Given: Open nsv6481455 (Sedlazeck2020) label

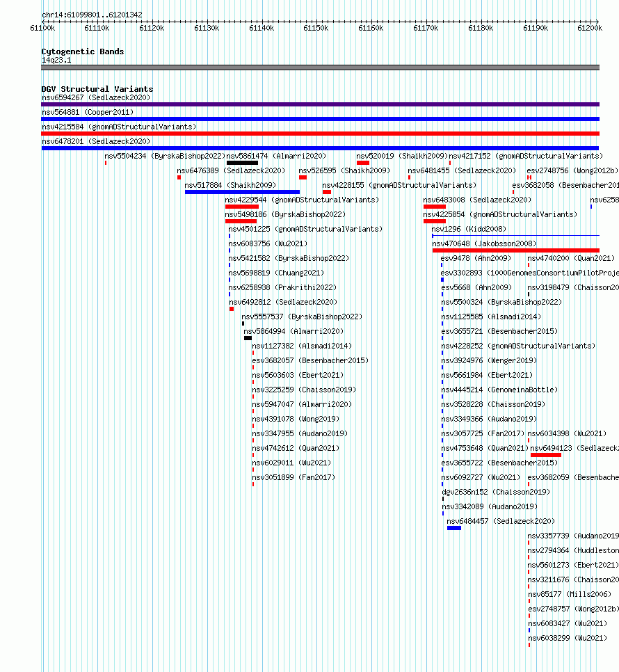Looking at the screenshot, I should (462, 170).
